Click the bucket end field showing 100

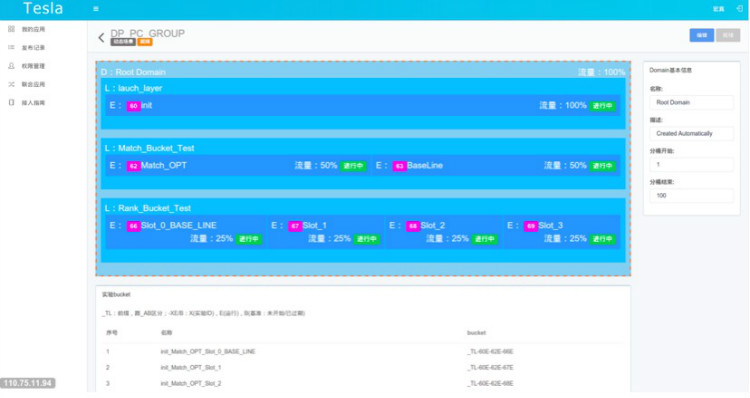point(691,196)
